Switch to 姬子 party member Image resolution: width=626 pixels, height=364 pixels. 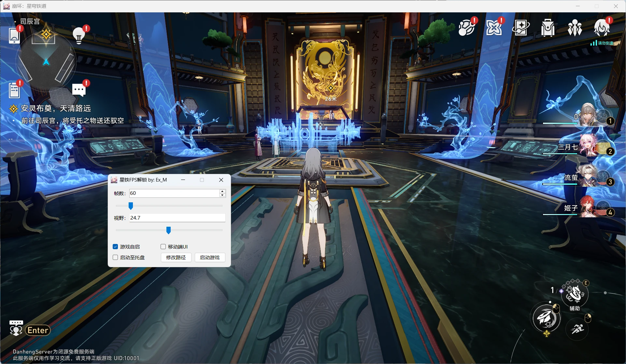(586, 208)
